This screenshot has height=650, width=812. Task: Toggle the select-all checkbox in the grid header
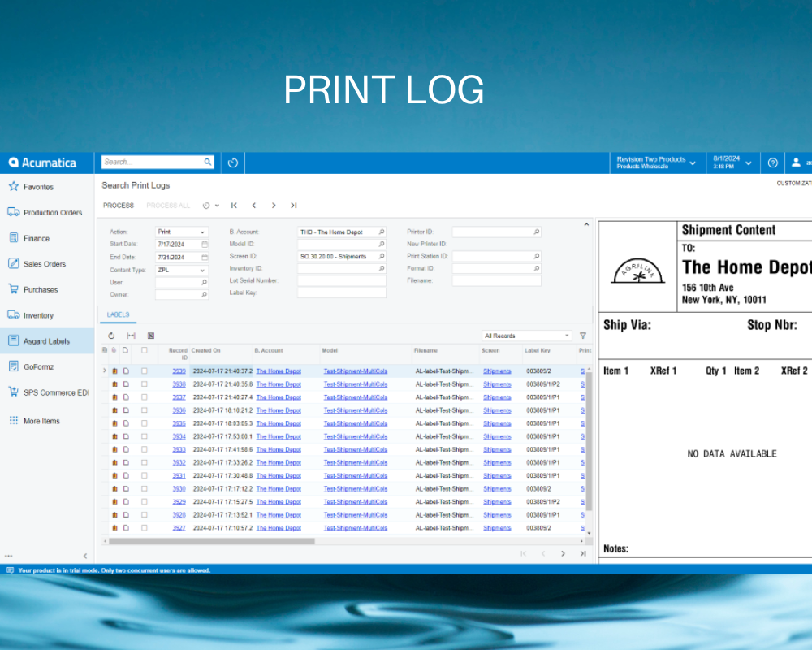[x=145, y=350]
